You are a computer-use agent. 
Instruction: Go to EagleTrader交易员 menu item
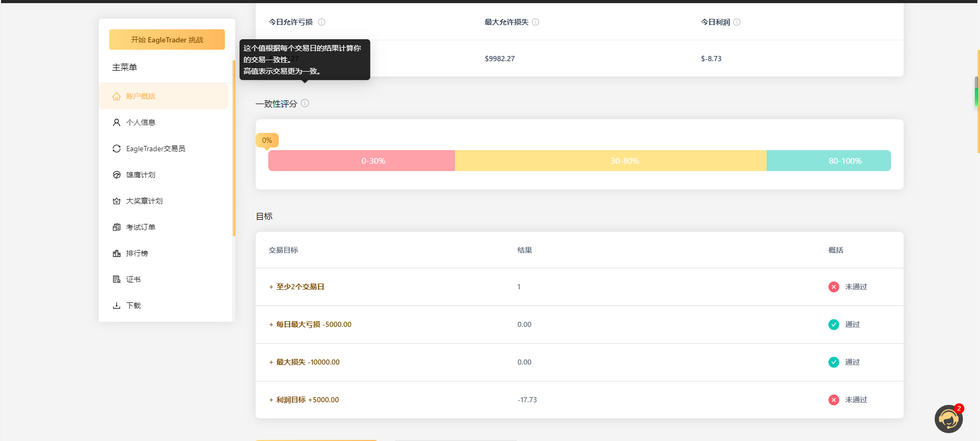point(155,149)
